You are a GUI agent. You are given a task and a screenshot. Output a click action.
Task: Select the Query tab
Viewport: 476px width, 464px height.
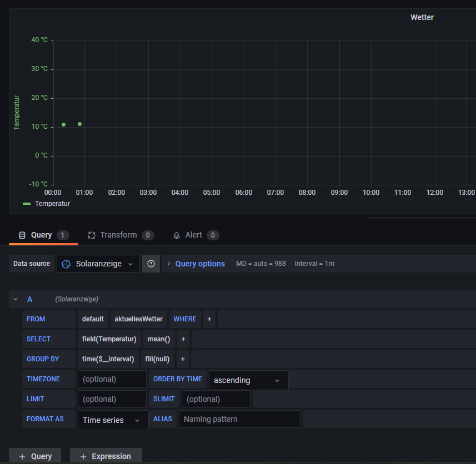click(41, 235)
